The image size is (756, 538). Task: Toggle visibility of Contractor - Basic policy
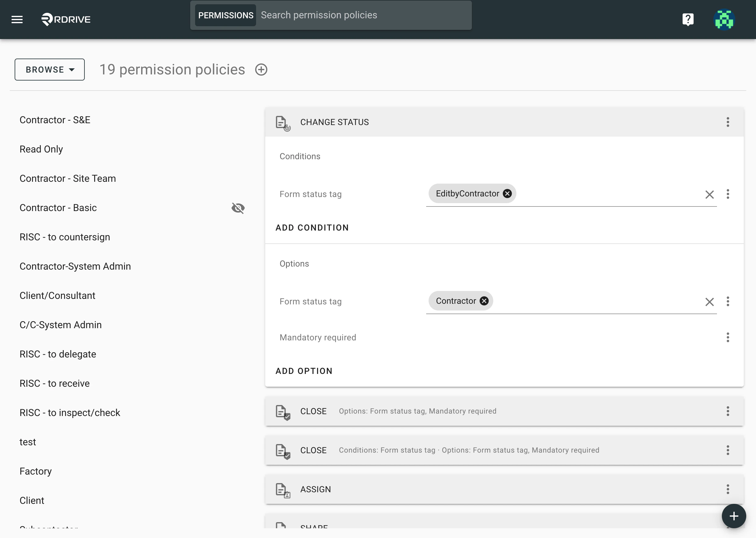[238, 208]
